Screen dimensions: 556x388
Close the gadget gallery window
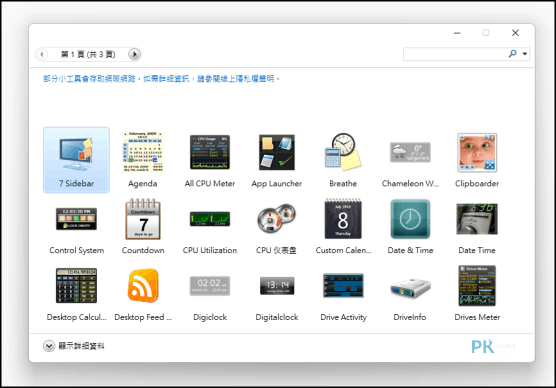[x=515, y=33]
